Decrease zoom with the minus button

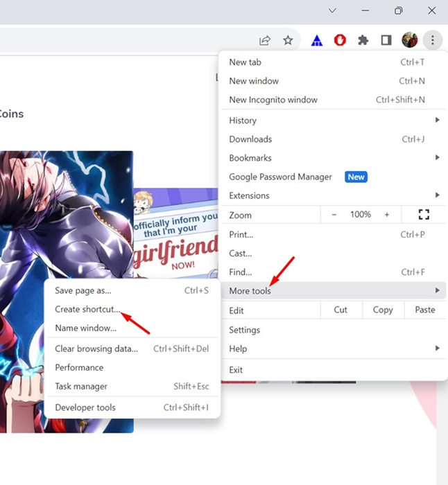334,214
